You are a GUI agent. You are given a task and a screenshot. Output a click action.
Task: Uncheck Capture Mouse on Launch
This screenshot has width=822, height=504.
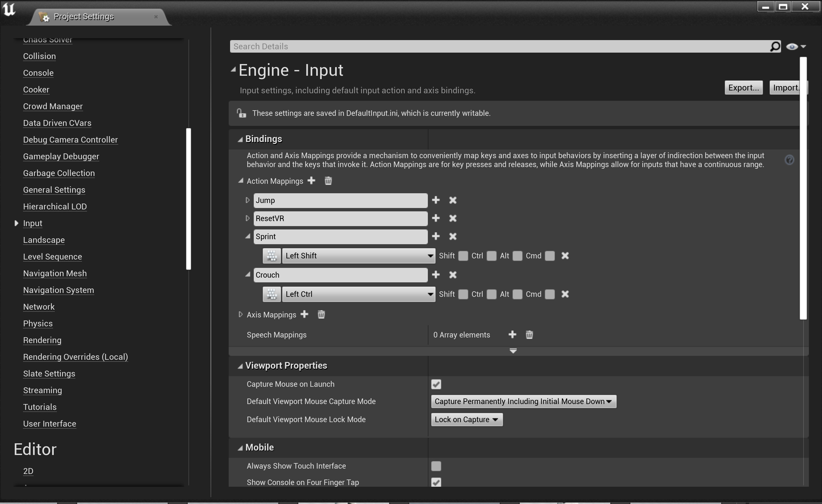coord(436,384)
